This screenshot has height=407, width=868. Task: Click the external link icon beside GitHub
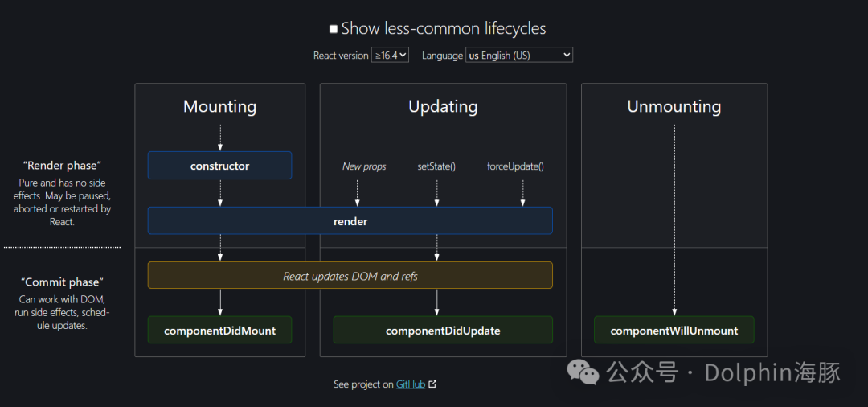pyautogui.click(x=432, y=384)
